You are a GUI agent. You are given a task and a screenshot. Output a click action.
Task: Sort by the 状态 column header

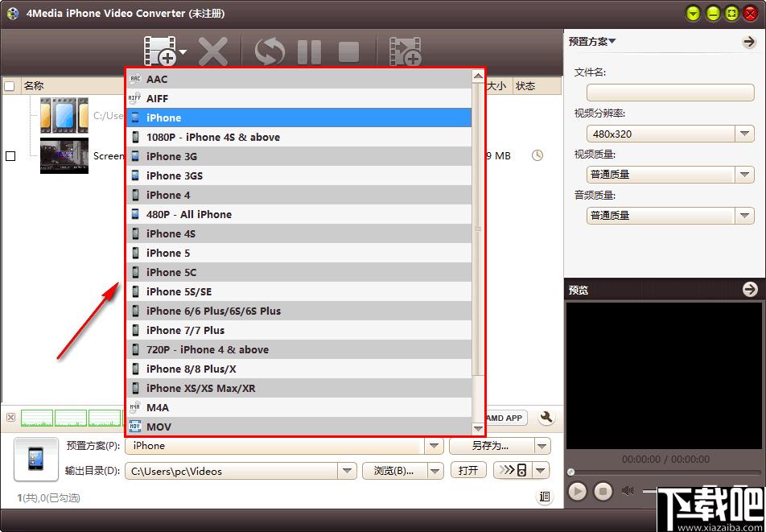pyautogui.click(x=537, y=86)
